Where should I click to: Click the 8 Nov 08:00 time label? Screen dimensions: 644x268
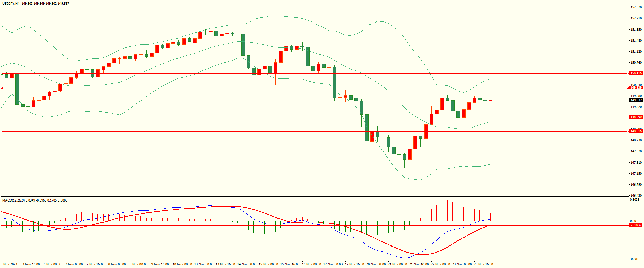(117, 264)
